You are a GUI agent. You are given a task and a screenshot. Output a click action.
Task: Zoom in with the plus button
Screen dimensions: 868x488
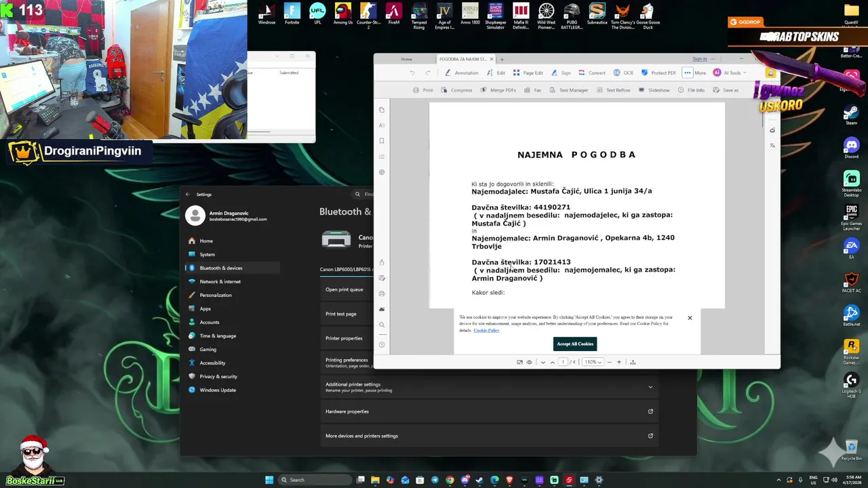pyautogui.click(x=618, y=362)
